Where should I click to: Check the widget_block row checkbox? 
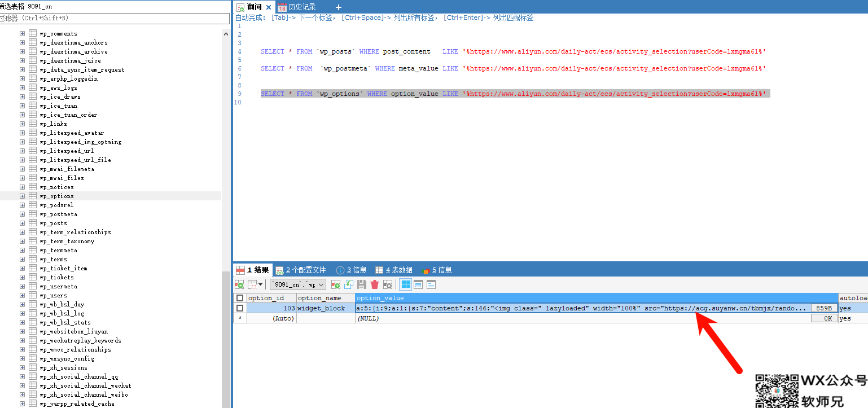click(240, 308)
